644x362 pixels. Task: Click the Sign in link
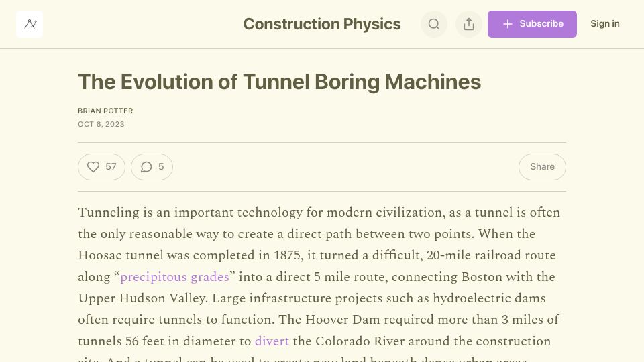point(604,24)
